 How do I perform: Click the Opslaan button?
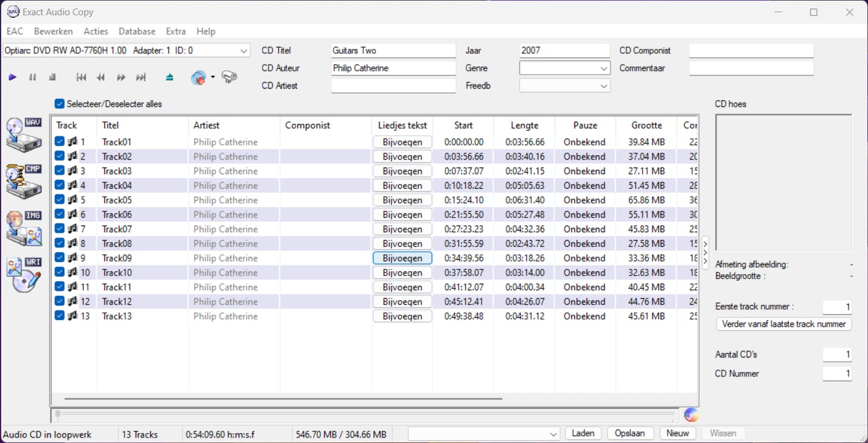(x=630, y=433)
